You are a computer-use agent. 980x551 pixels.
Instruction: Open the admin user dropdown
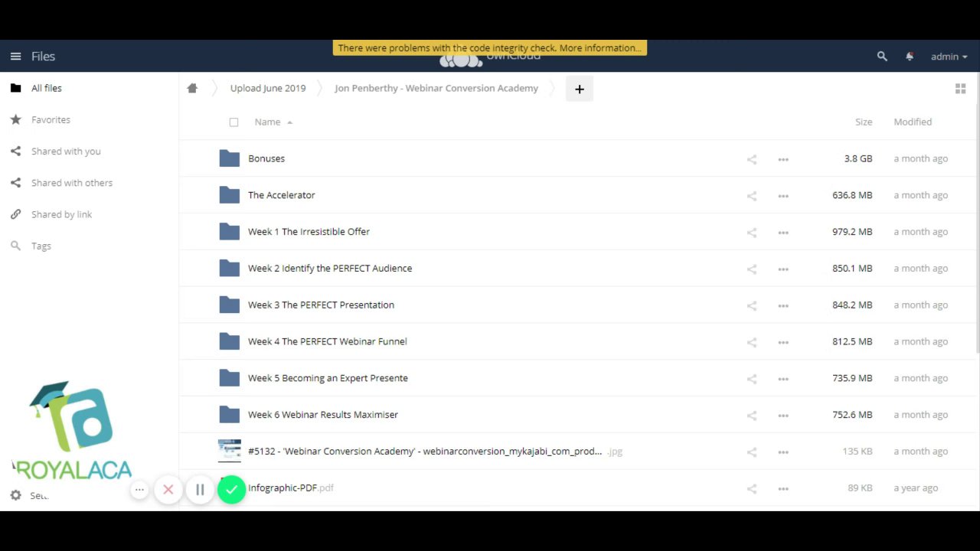coord(949,57)
